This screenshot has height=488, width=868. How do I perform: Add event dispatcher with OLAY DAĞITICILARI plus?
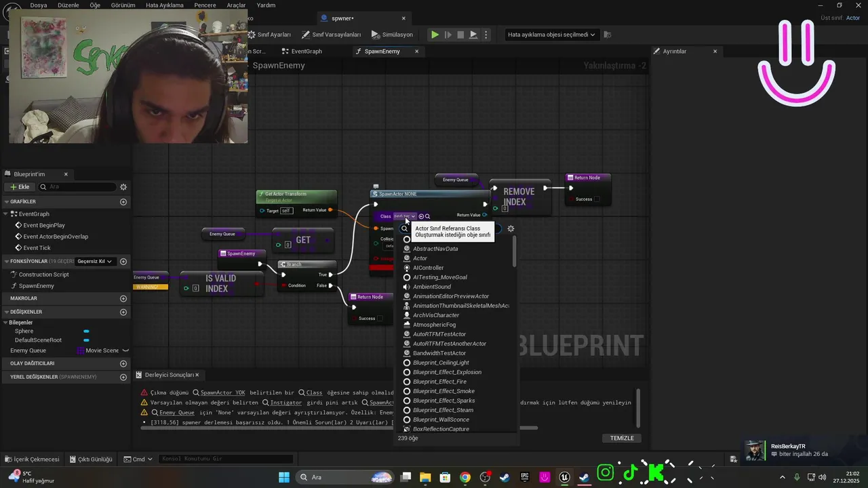123,363
